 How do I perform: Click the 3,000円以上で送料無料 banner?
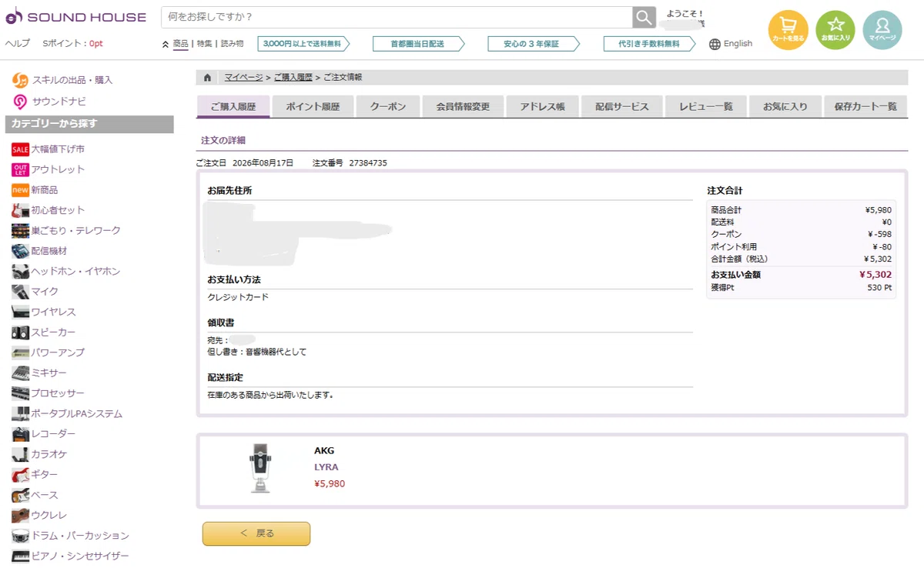(303, 44)
